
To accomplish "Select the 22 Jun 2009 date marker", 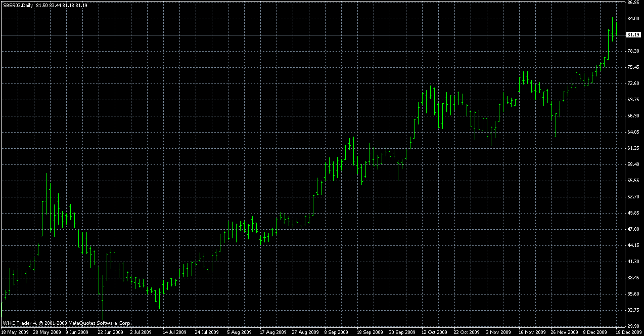I will 111,332.
